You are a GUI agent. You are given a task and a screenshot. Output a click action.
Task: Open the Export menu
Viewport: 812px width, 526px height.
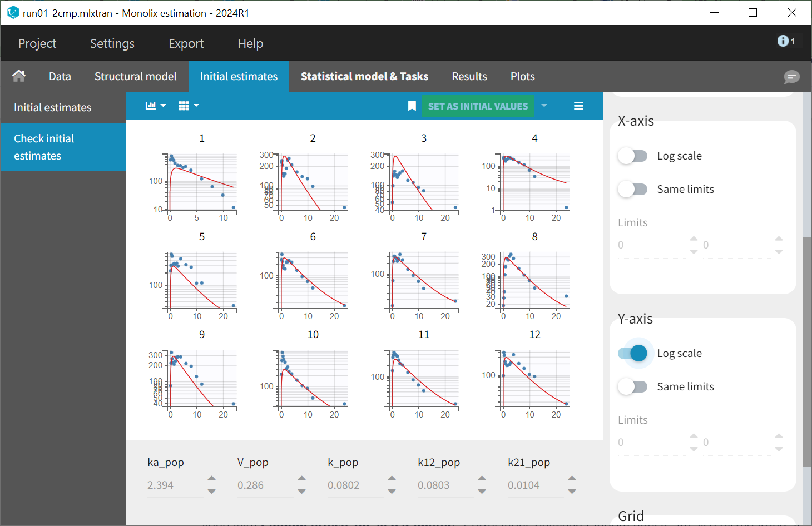point(186,43)
